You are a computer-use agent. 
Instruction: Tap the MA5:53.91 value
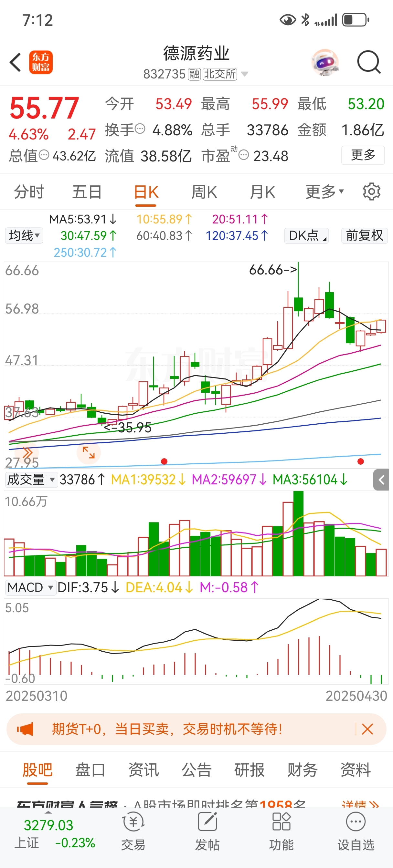coord(83,219)
